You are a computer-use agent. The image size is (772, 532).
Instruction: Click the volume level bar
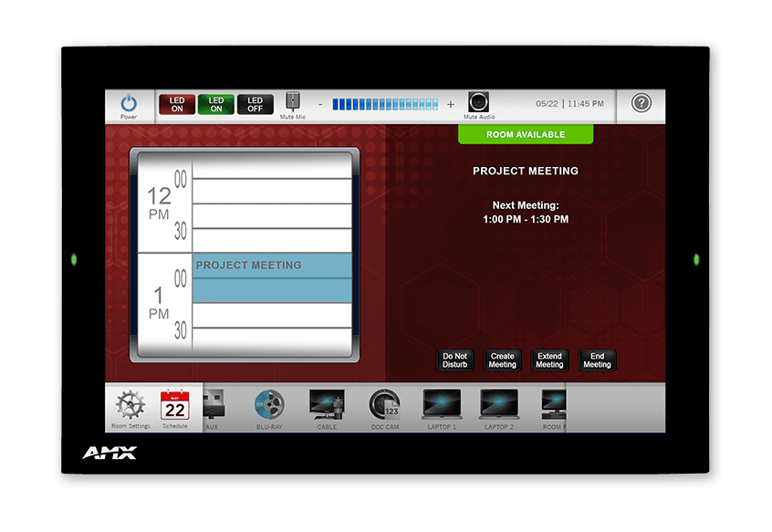click(x=385, y=104)
